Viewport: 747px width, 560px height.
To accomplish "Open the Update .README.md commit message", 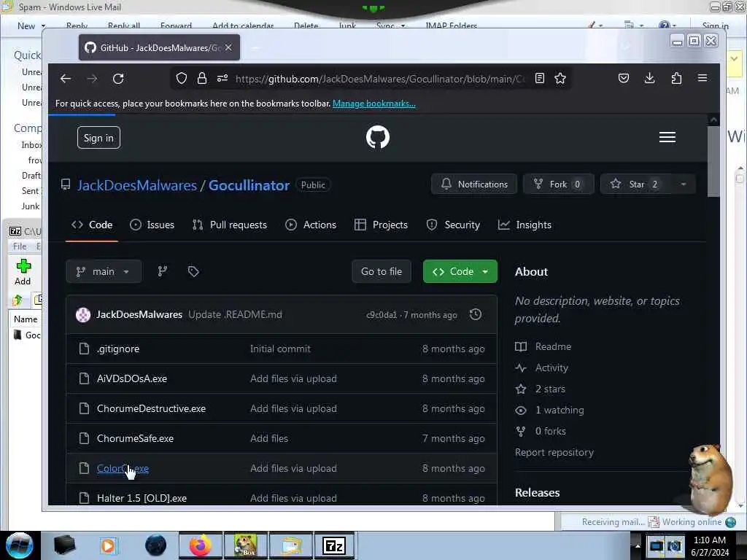I will coord(235,314).
